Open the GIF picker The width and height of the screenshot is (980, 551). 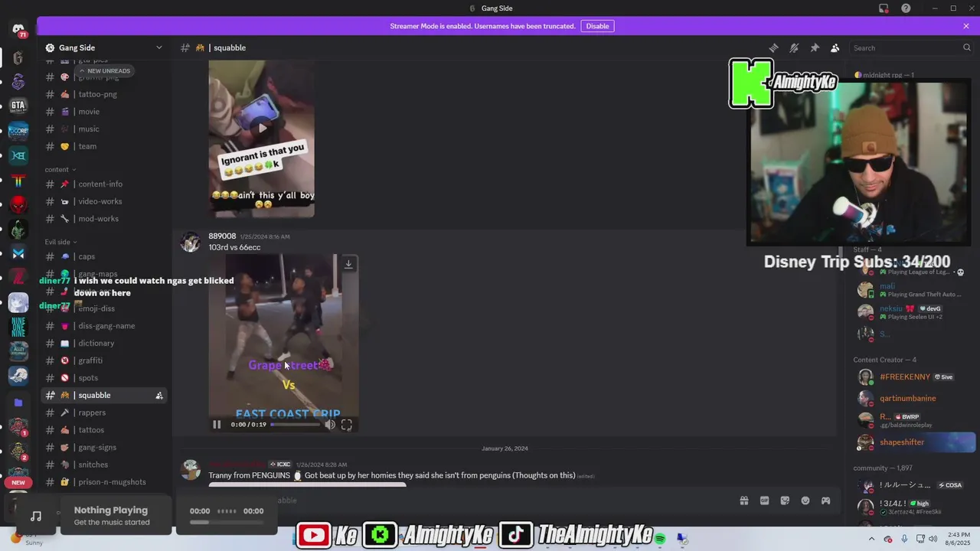(764, 500)
